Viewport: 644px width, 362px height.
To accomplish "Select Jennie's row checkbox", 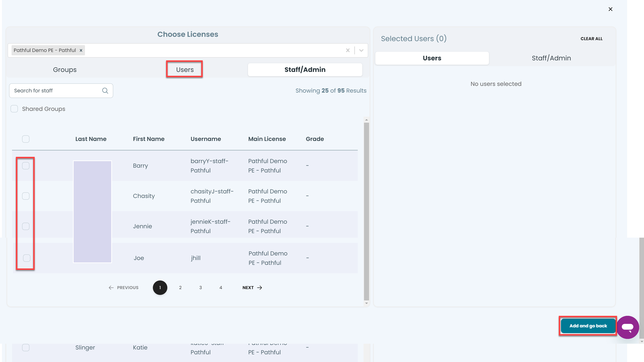I will point(26,226).
